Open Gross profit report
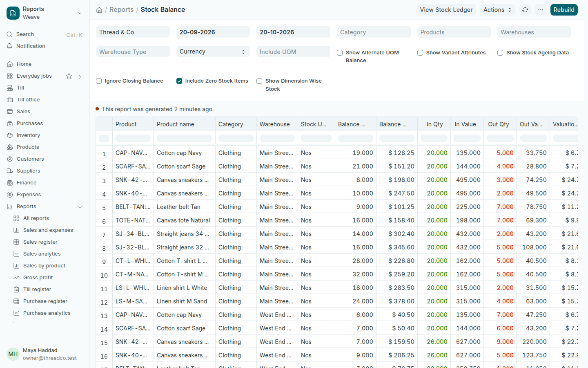The image size is (588, 368). (48, 278)
